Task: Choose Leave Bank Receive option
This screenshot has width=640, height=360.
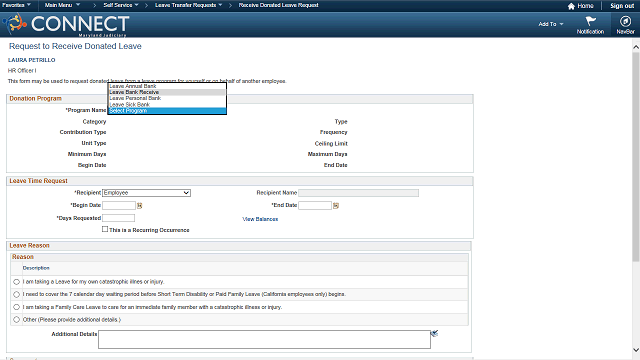Action: click(167, 92)
